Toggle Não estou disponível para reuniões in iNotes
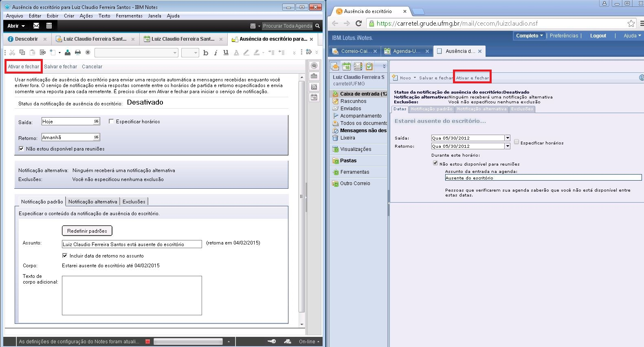Image resolution: width=644 pixels, height=347 pixels. (x=435, y=163)
